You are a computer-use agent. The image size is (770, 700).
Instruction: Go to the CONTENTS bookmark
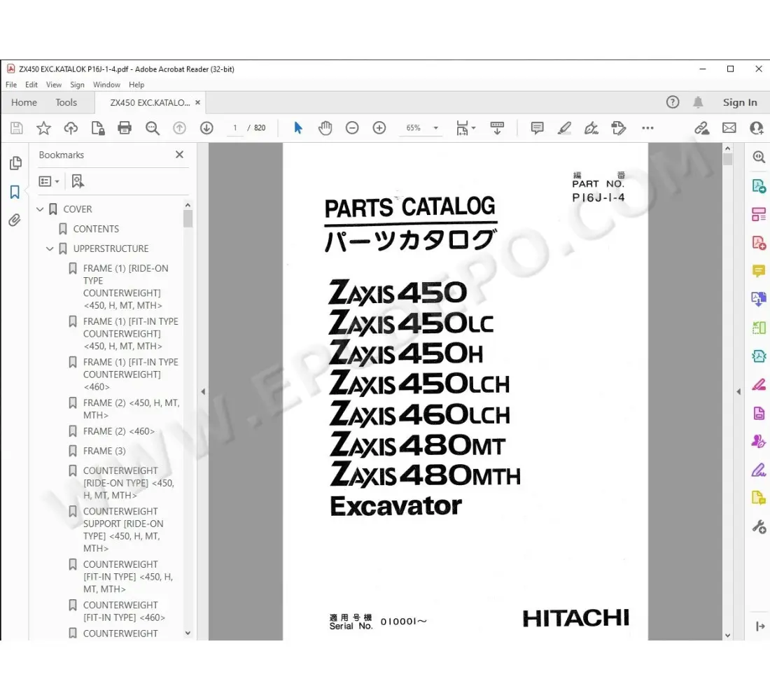tap(96, 228)
